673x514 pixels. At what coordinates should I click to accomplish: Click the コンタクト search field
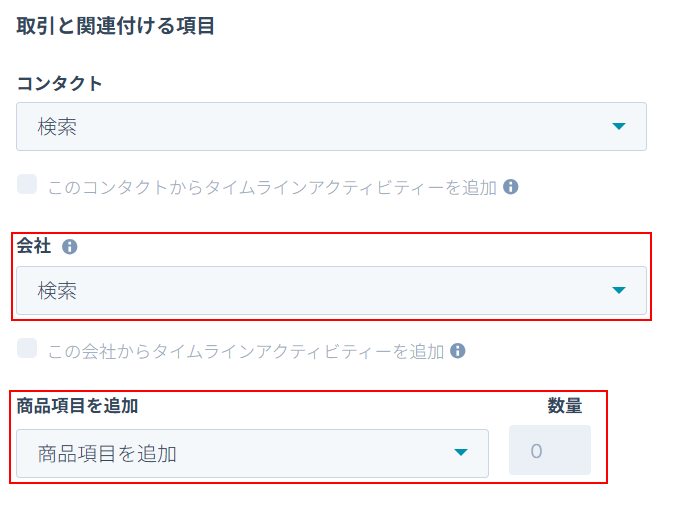[300, 127]
